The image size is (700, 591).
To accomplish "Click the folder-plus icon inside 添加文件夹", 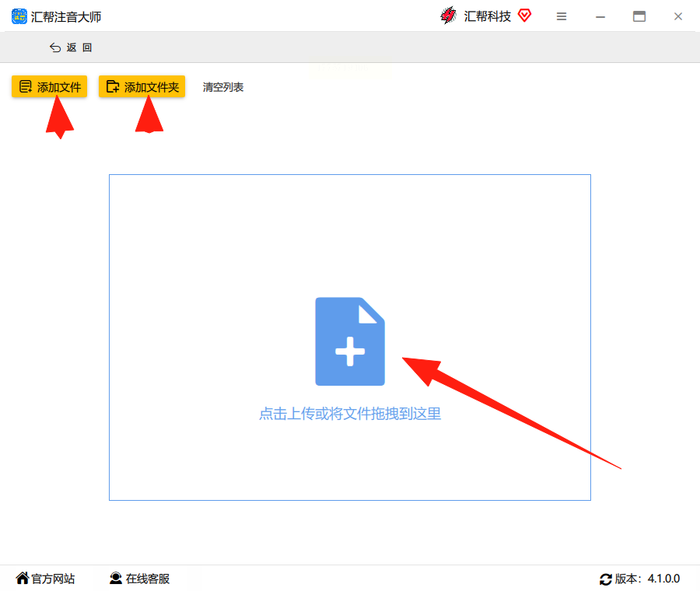I will coord(113,86).
